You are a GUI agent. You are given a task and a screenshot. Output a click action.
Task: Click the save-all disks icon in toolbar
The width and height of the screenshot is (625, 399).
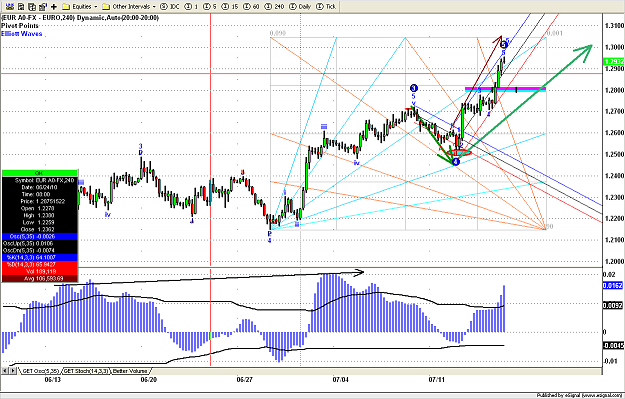tap(32, 6)
